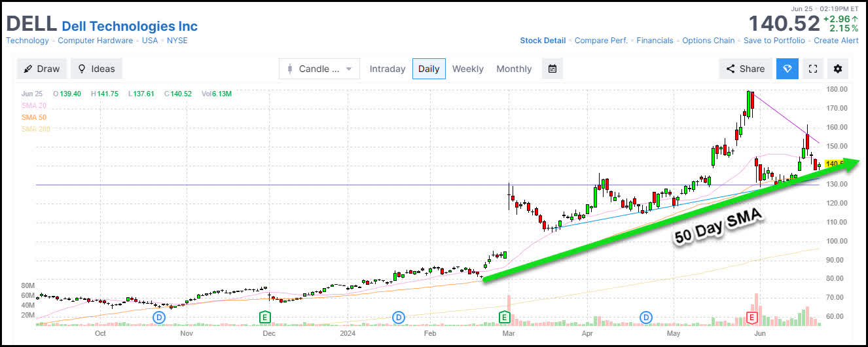The width and height of the screenshot is (868, 347).
Task: Click the earnings E marker before December
Action: [265, 318]
